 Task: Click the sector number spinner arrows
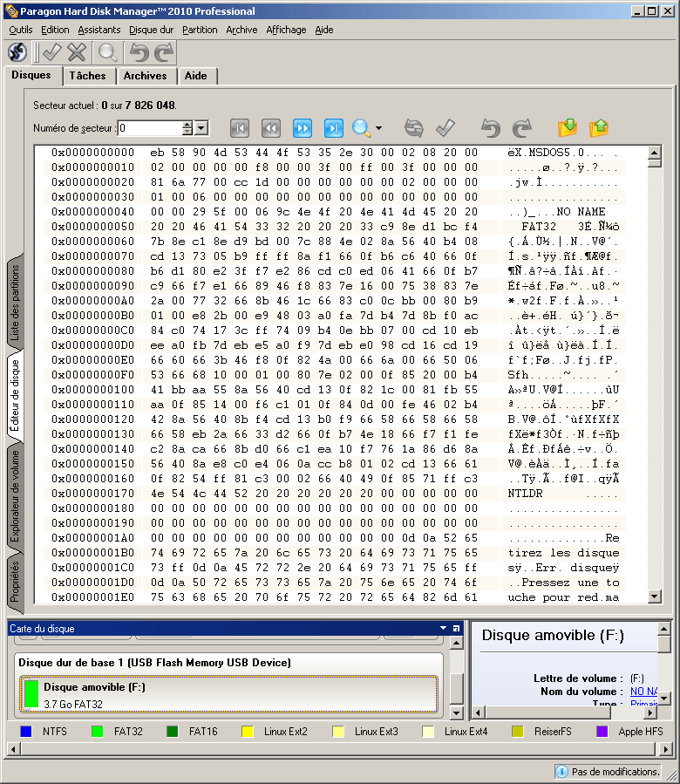click(187, 128)
